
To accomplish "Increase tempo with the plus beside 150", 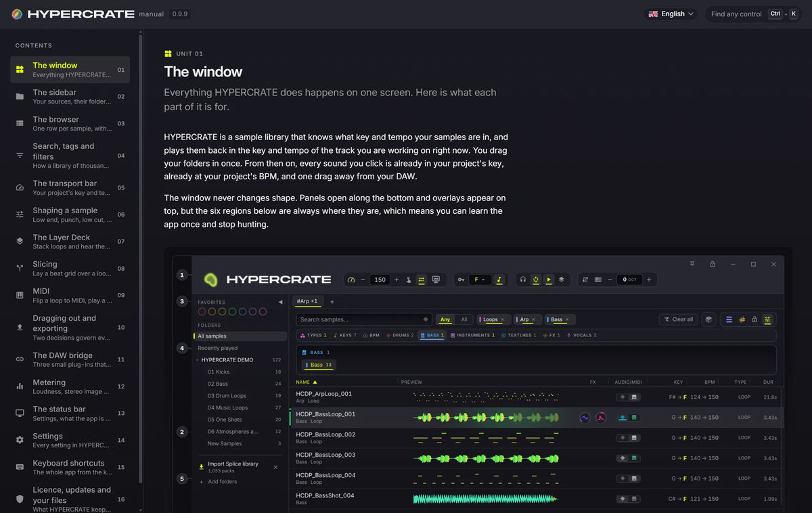I will [x=397, y=280].
